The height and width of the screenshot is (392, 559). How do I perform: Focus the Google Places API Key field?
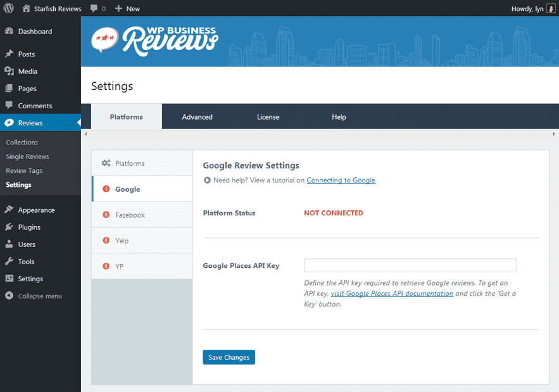410,265
